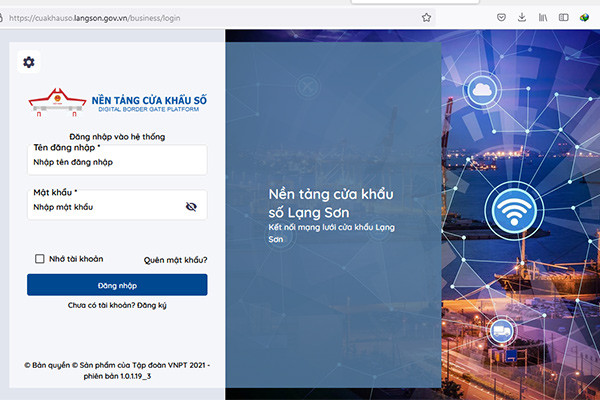Toggle the browser sidebar icon
This screenshot has height=400, width=600.
564,17
